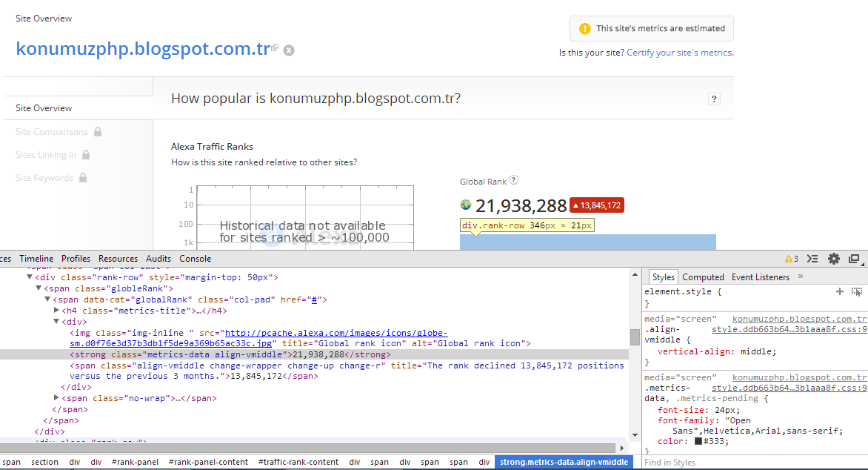Expand the span no-wrap node
868x470 pixels.
56,397
